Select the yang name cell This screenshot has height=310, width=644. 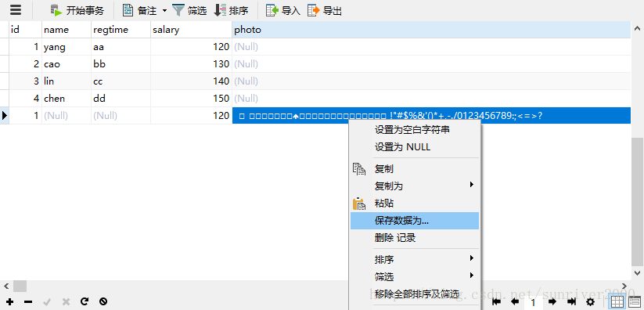tap(67, 47)
